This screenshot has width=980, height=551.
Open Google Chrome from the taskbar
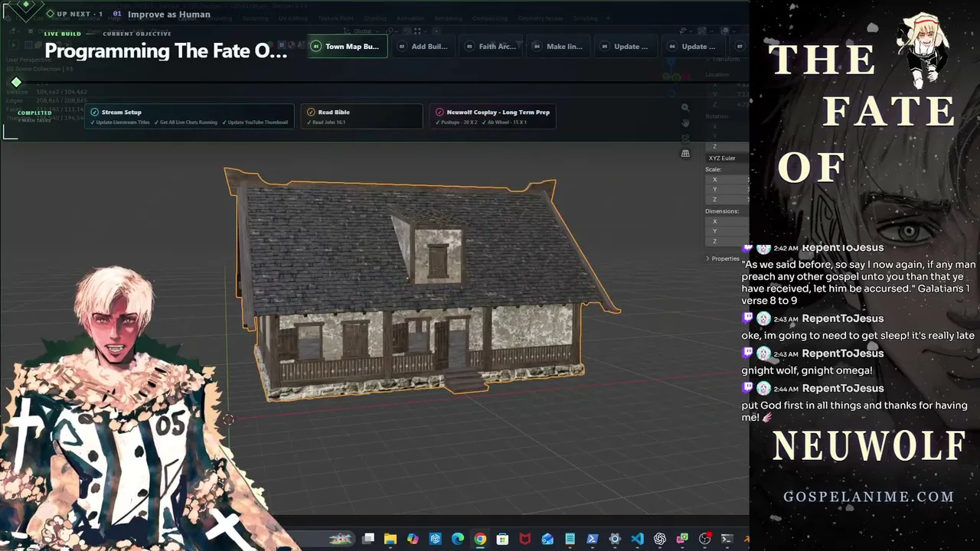click(x=480, y=539)
